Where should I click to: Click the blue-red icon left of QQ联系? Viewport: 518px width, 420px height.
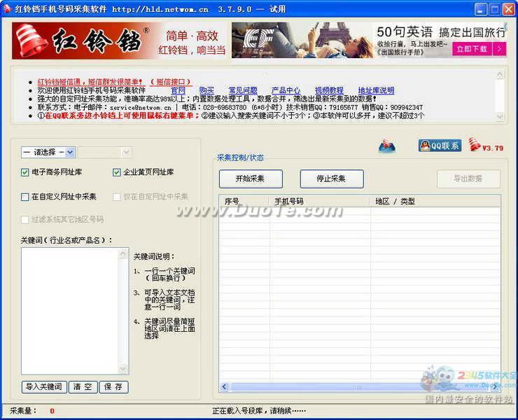tap(387, 146)
